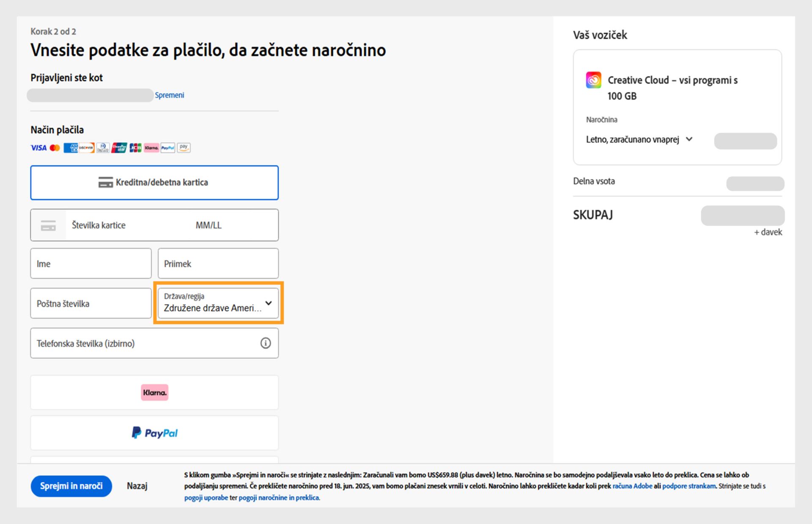Choose PayPal as payment method
Image resolution: width=812 pixels, height=524 pixels.
click(x=154, y=433)
